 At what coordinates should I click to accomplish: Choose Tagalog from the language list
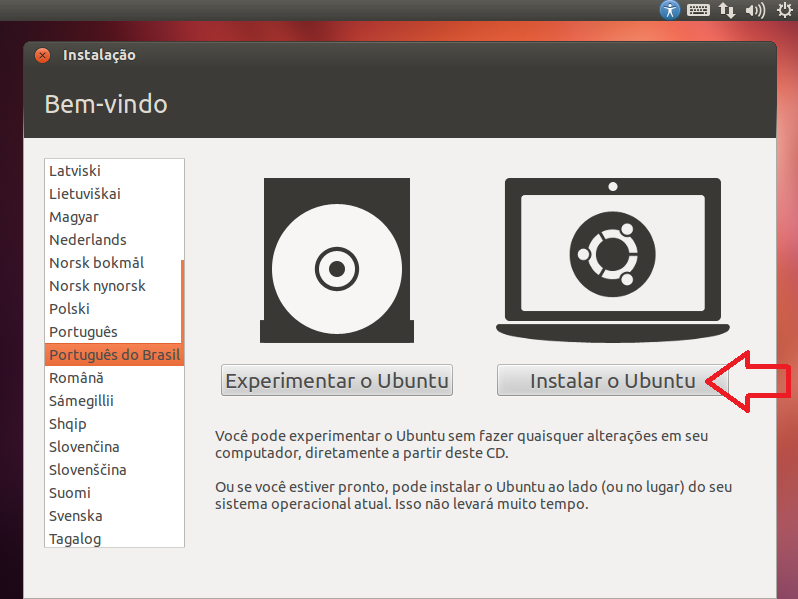114,538
